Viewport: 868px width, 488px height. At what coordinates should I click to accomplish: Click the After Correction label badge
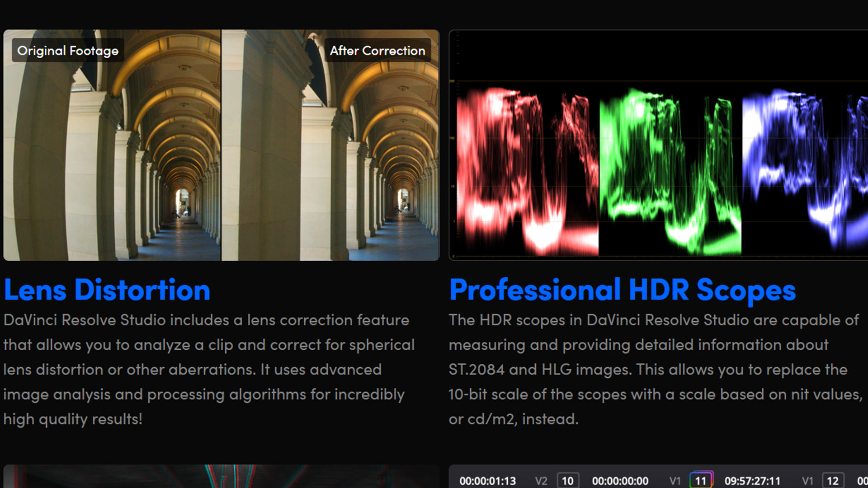377,51
